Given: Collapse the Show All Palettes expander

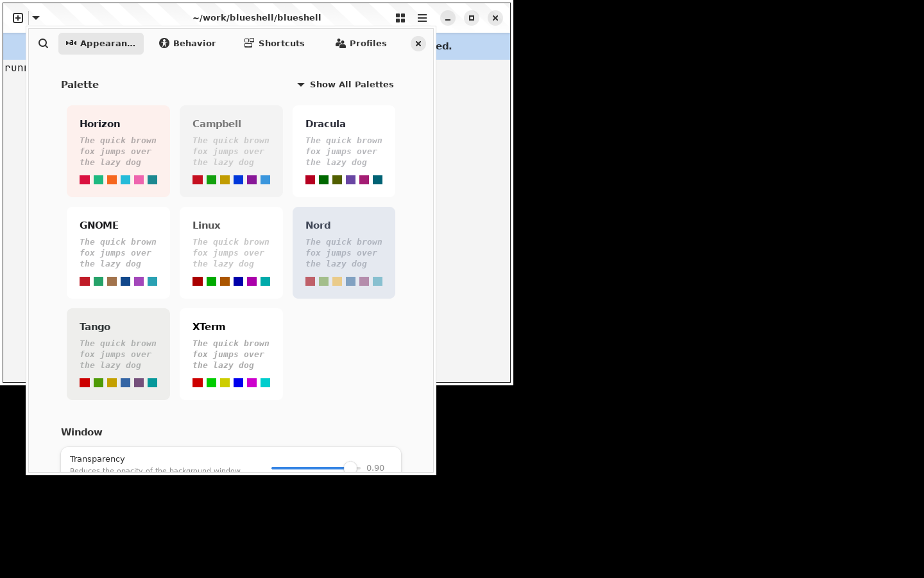Looking at the screenshot, I should (x=345, y=85).
